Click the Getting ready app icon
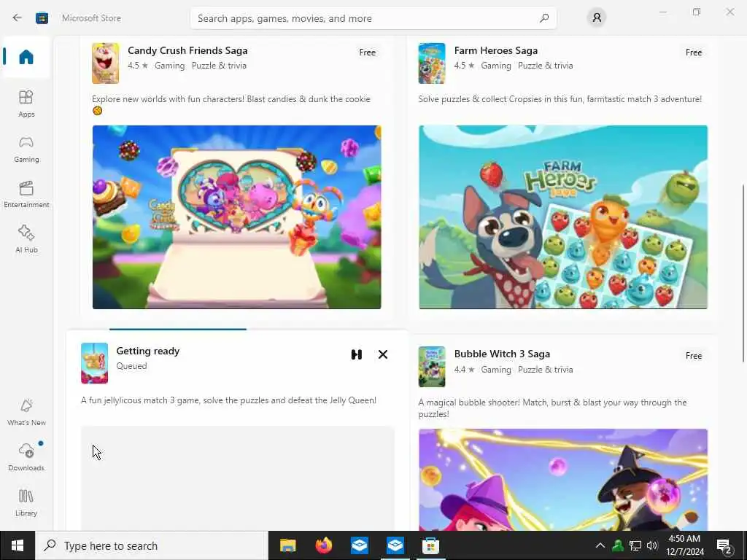Image resolution: width=747 pixels, height=560 pixels. pos(94,363)
